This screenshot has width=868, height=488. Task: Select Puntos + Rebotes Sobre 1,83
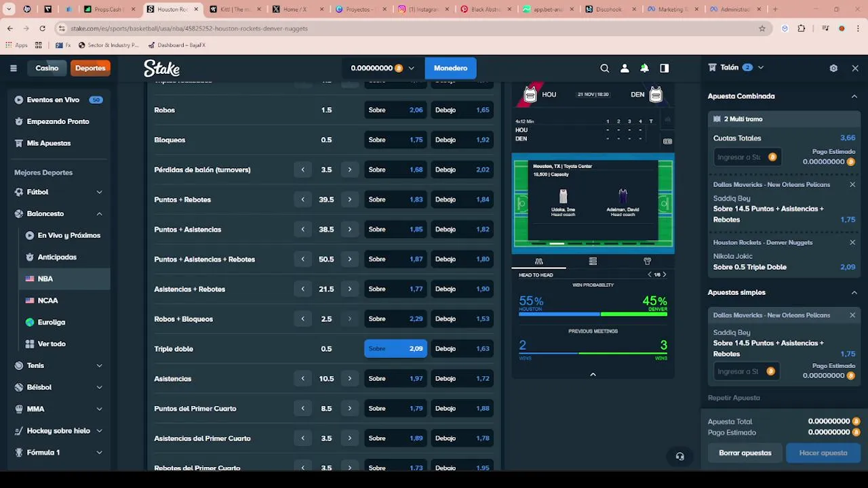pos(396,199)
